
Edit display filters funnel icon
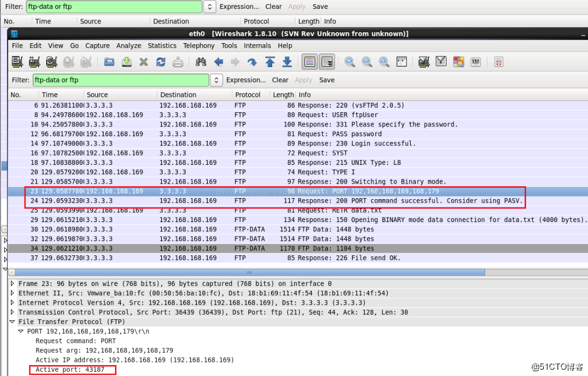coord(441,62)
